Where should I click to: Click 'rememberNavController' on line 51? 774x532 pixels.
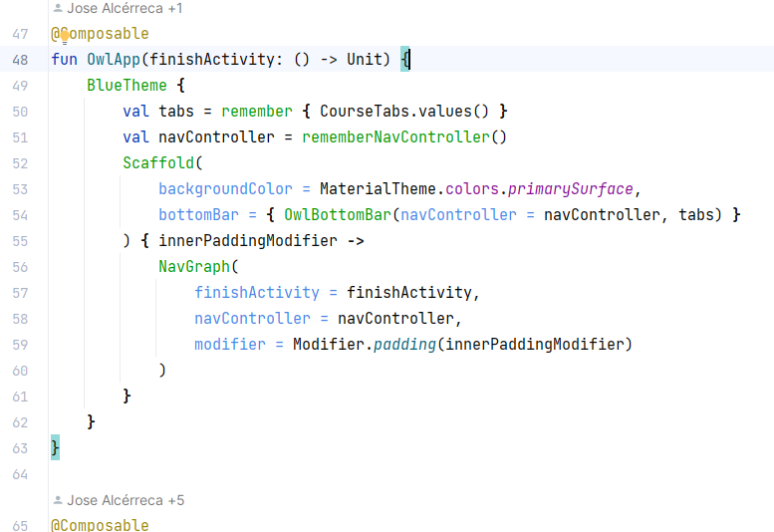[x=395, y=136]
